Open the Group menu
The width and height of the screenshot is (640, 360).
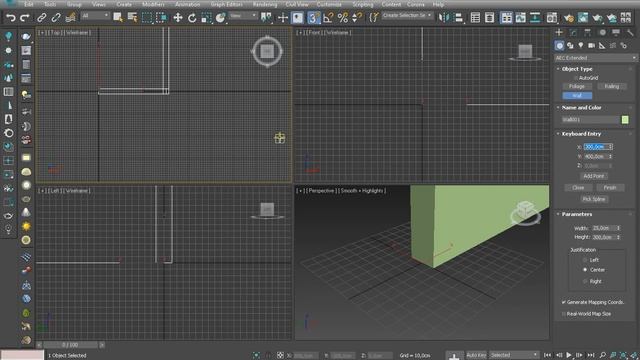(x=74, y=4)
